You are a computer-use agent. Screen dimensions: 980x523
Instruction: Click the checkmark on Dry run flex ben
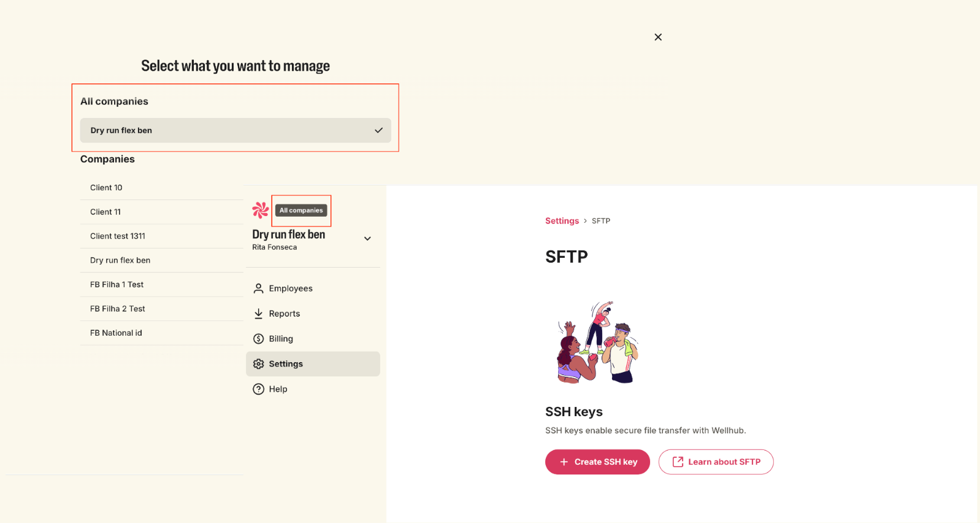(x=378, y=130)
